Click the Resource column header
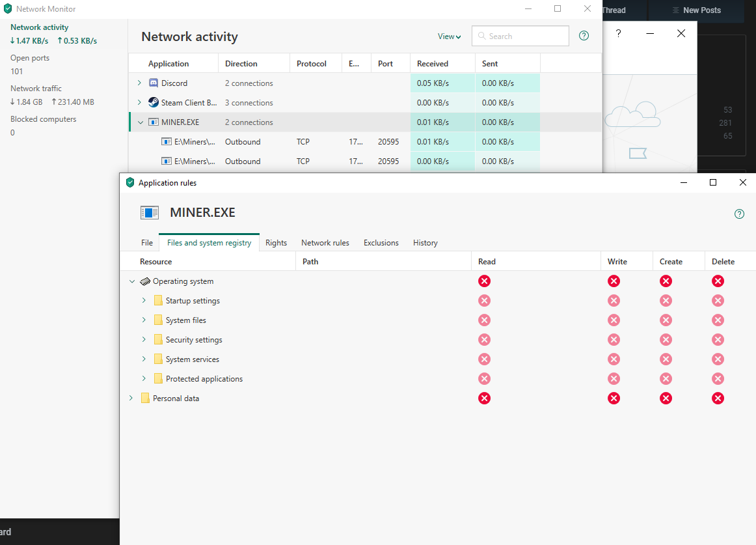The height and width of the screenshot is (545, 756). (208, 262)
